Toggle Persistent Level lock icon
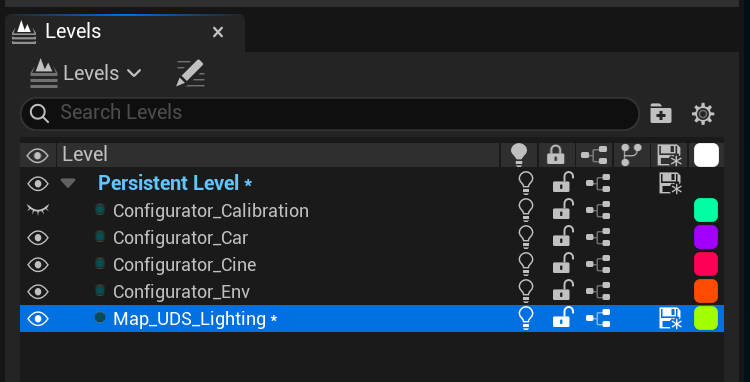The width and height of the screenshot is (750, 382). pyautogui.click(x=563, y=182)
